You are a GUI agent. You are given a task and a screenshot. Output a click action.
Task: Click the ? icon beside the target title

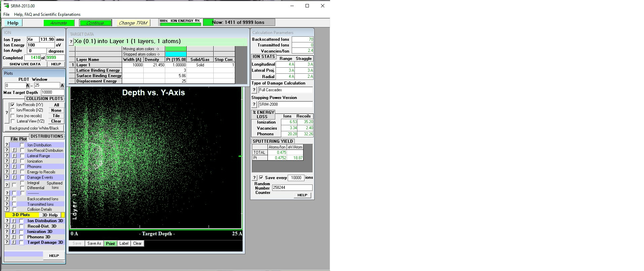[x=71, y=42]
